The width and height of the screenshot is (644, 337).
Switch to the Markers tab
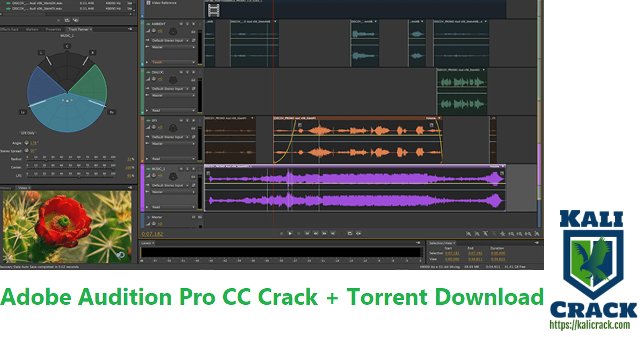tap(32, 29)
